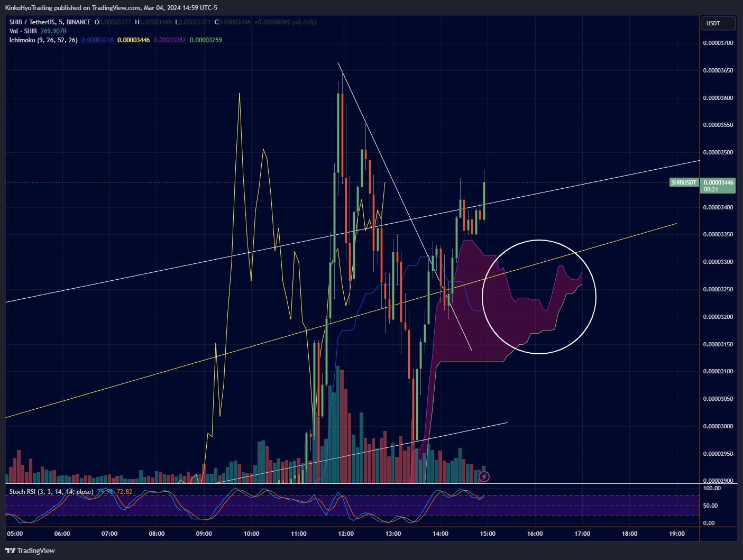Image resolution: width=743 pixels, height=560 pixels.
Task: Click the 09:00 time axis label
Action: 204,534
